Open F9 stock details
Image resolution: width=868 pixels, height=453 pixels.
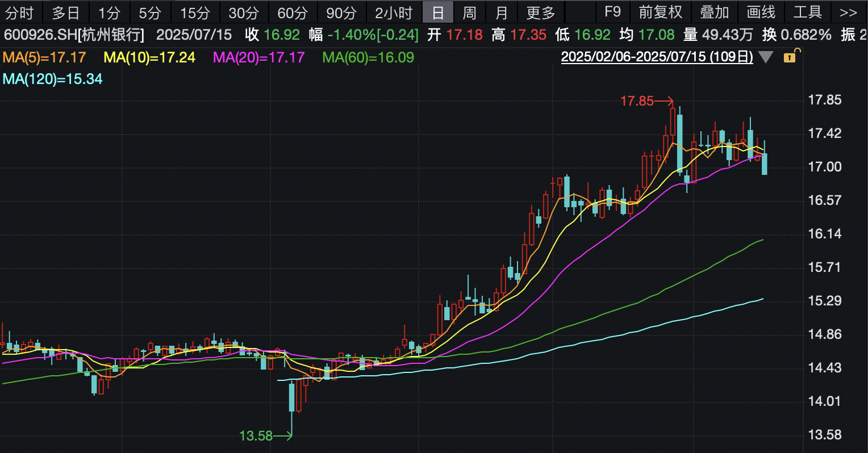612,12
